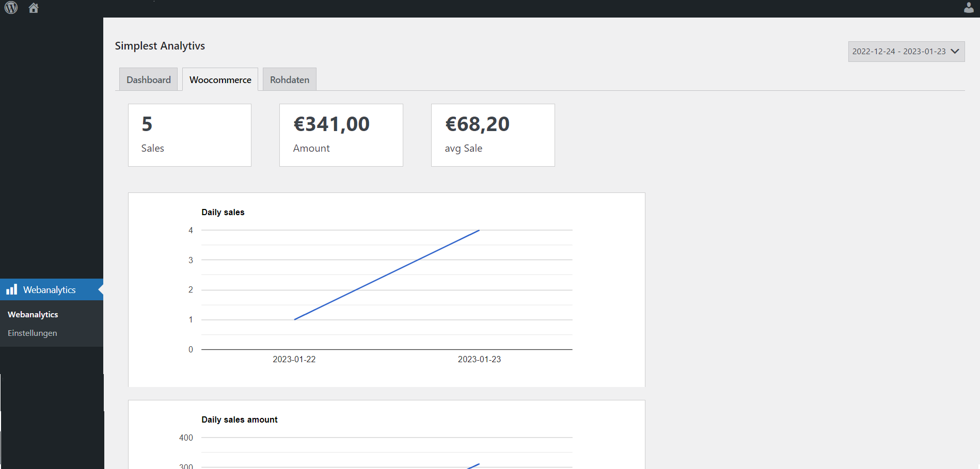The height and width of the screenshot is (469, 980).
Task: Select the Woocommerce tab
Action: 220,79
